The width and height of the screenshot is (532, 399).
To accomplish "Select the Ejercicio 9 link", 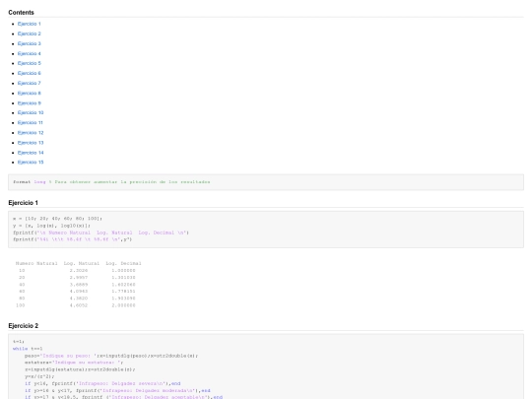I will click(30, 103).
